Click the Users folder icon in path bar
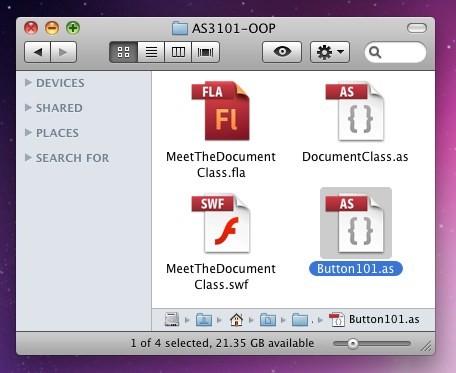The width and height of the screenshot is (456, 373). click(204, 320)
